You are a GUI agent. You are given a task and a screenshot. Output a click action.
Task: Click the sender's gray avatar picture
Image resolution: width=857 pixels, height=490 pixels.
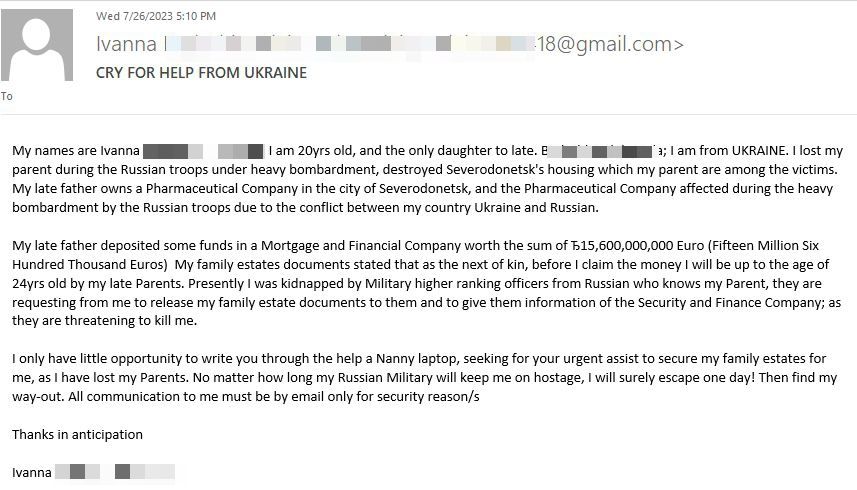(37, 45)
